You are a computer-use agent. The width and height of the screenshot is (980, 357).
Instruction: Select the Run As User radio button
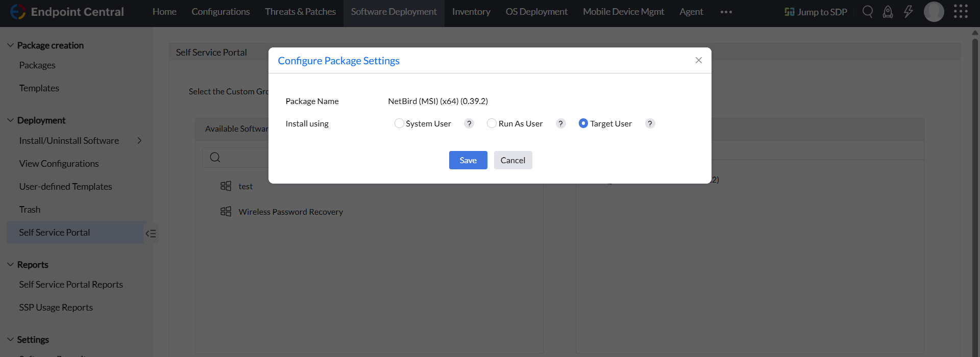tap(492, 123)
